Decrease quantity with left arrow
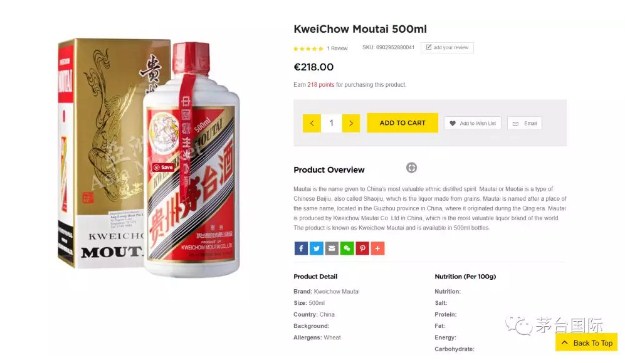 coord(312,123)
